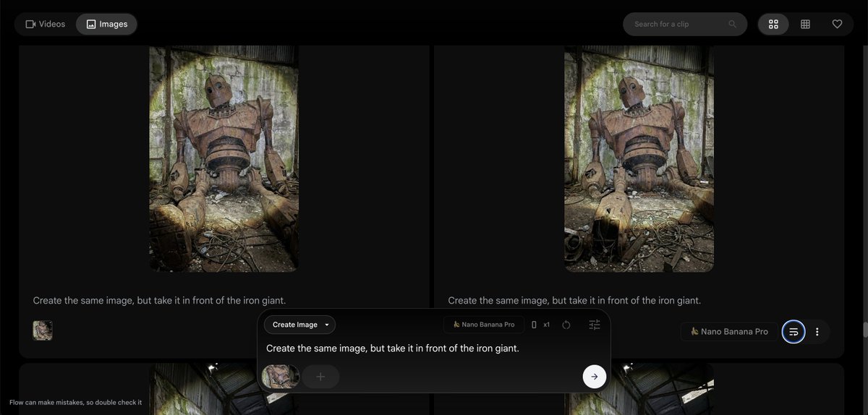Click the right card's prompt caption text
The image size is (868, 415).
click(574, 300)
